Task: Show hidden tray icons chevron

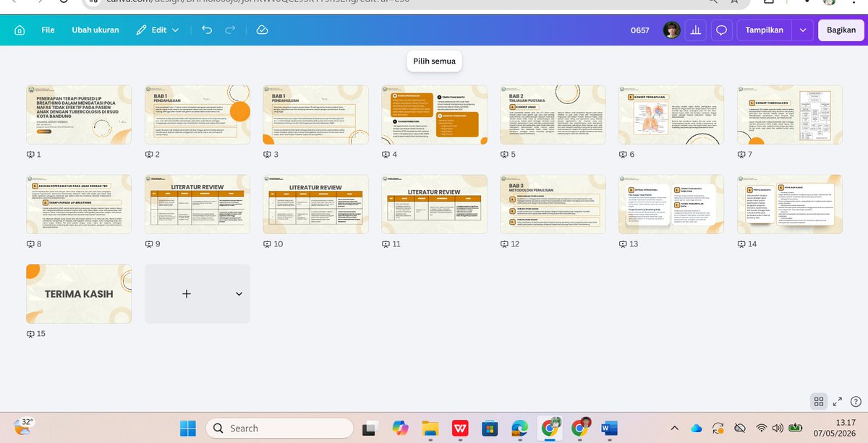Action: [675, 428]
